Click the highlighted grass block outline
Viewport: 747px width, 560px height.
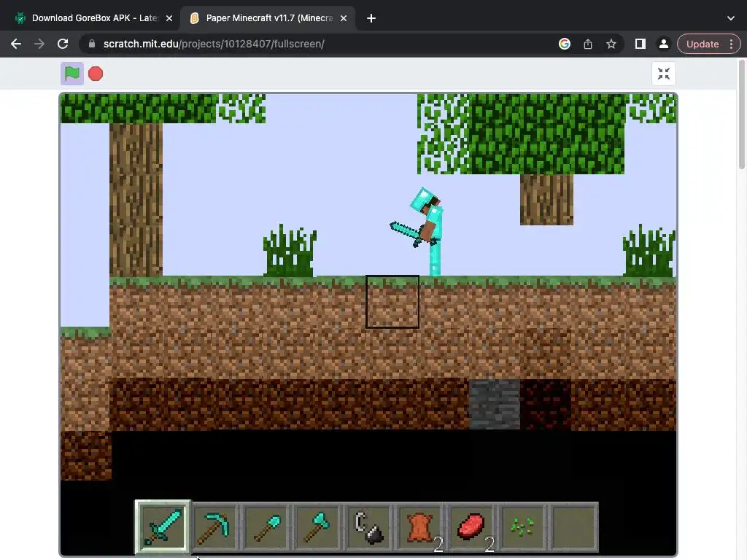(x=392, y=301)
